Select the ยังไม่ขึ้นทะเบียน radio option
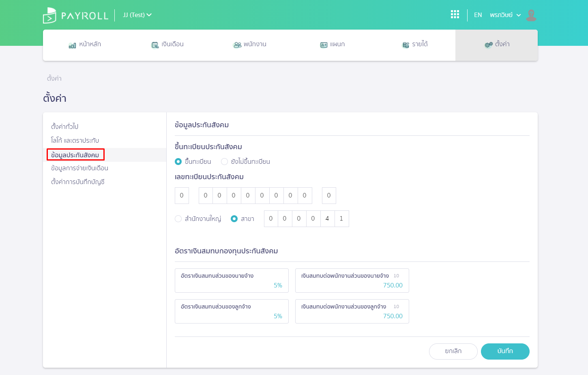 224,162
